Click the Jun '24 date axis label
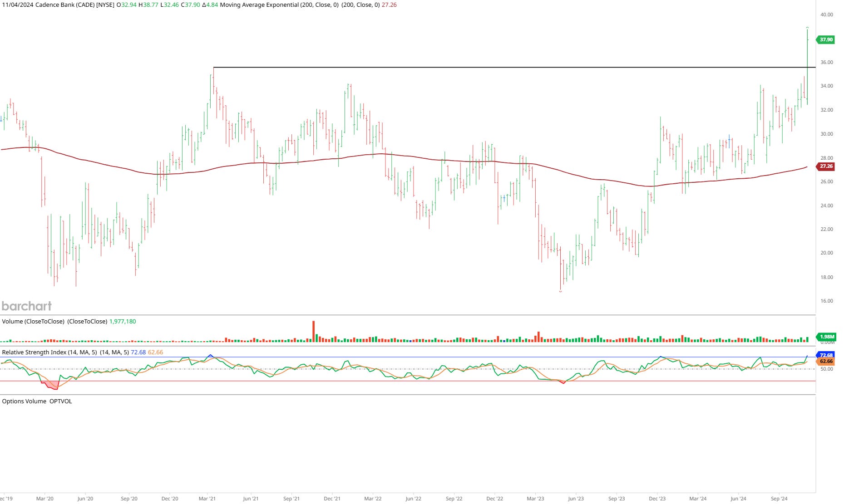Image resolution: width=844 pixels, height=504 pixels. [738, 499]
